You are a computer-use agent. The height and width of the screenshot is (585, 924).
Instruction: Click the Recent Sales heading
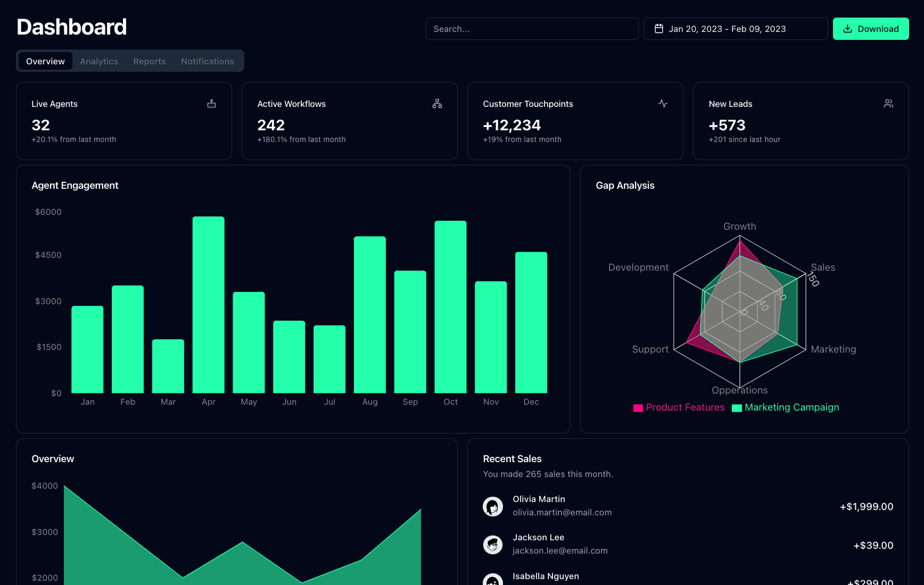tap(512, 459)
